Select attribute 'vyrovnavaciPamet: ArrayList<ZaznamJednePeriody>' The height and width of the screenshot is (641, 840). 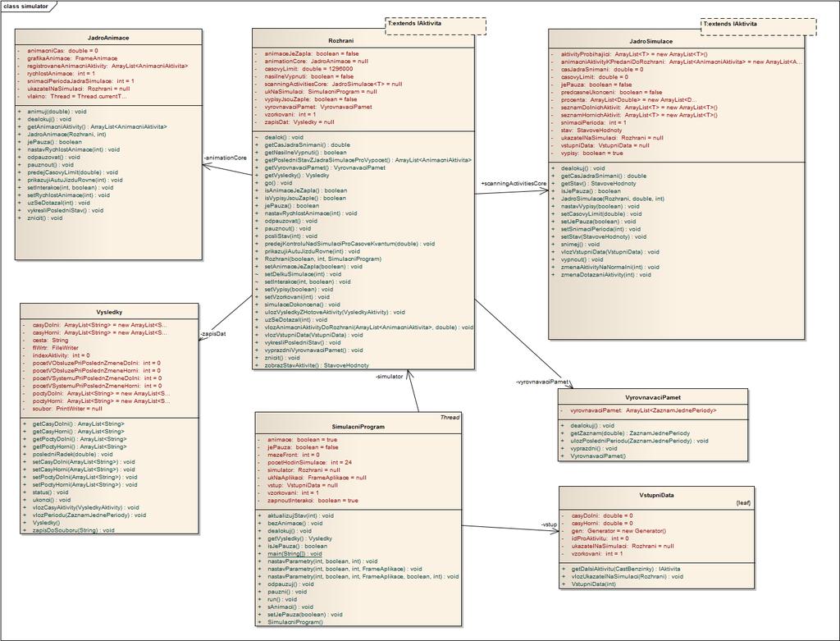pyautogui.click(x=643, y=410)
